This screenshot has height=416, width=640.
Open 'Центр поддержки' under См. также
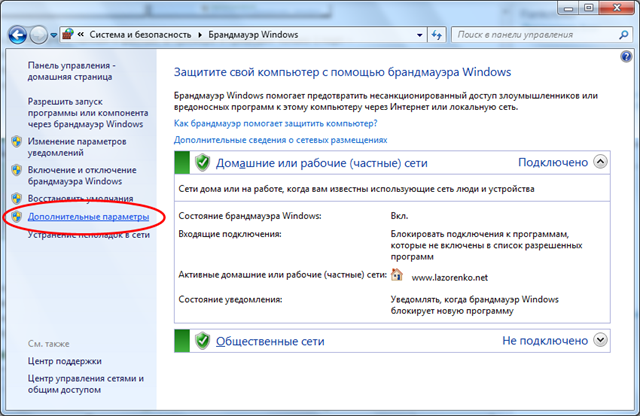[64, 361]
